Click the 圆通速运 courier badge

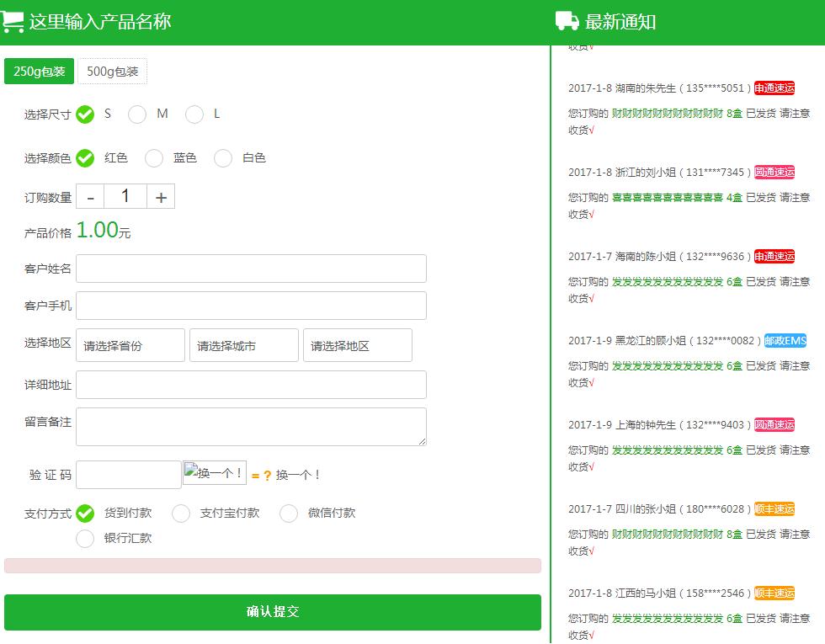(774, 172)
